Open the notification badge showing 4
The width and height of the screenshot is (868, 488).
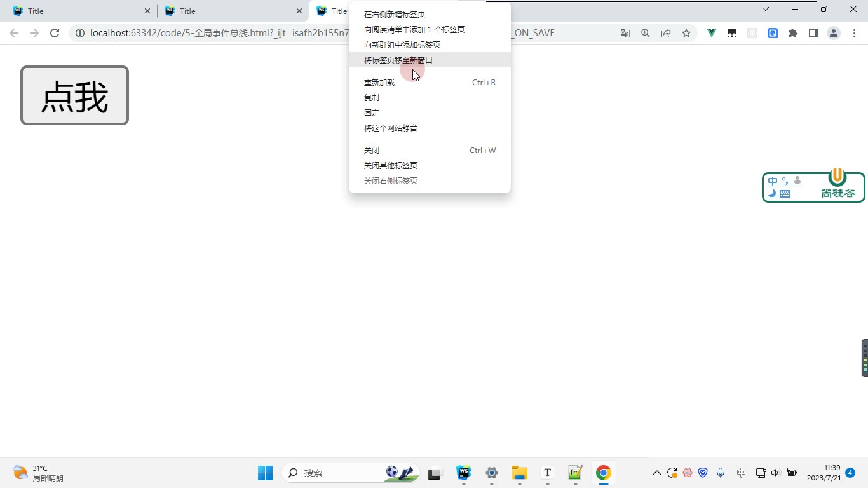pos(850,473)
